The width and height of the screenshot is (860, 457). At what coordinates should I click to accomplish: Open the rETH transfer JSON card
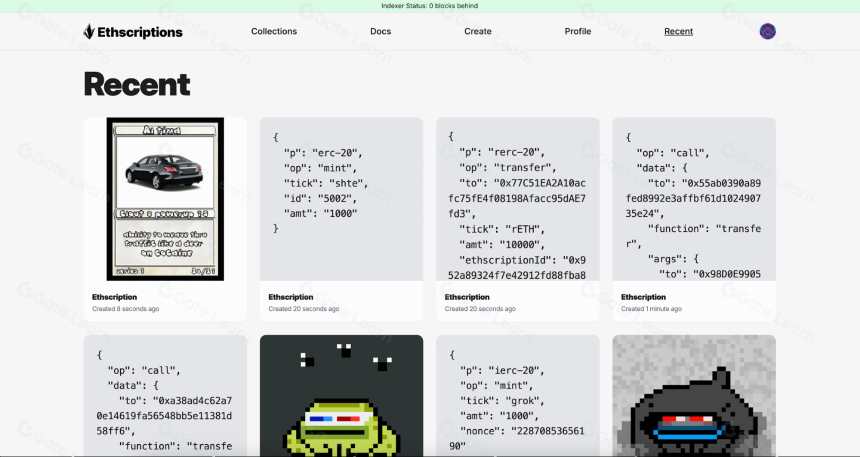coord(518,199)
